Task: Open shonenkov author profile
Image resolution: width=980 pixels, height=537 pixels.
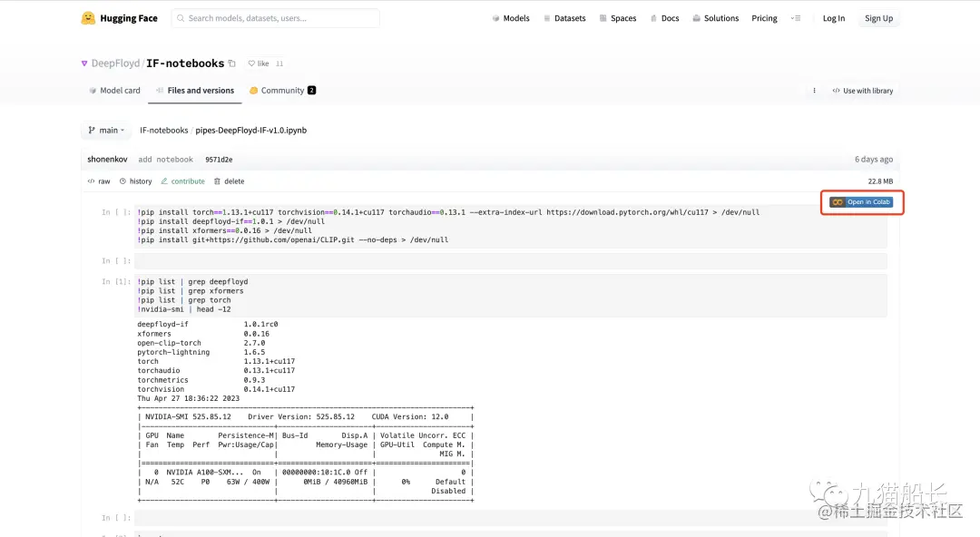Action: click(107, 159)
